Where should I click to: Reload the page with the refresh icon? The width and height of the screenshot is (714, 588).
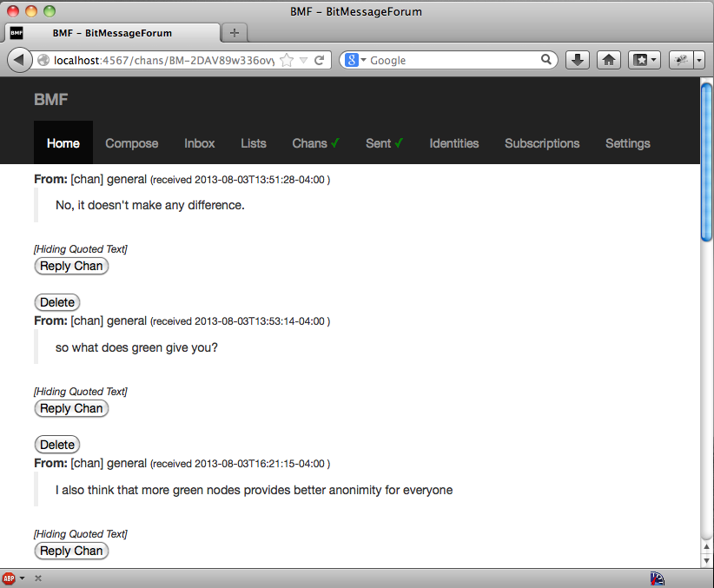tap(320, 60)
